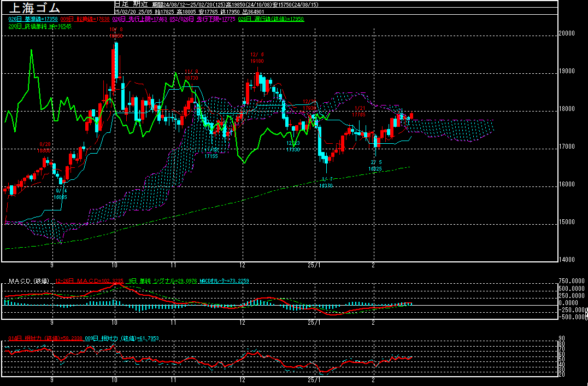Click the 2/5 16825 low annotation
The image size is (588, 386).
click(375, 166)
